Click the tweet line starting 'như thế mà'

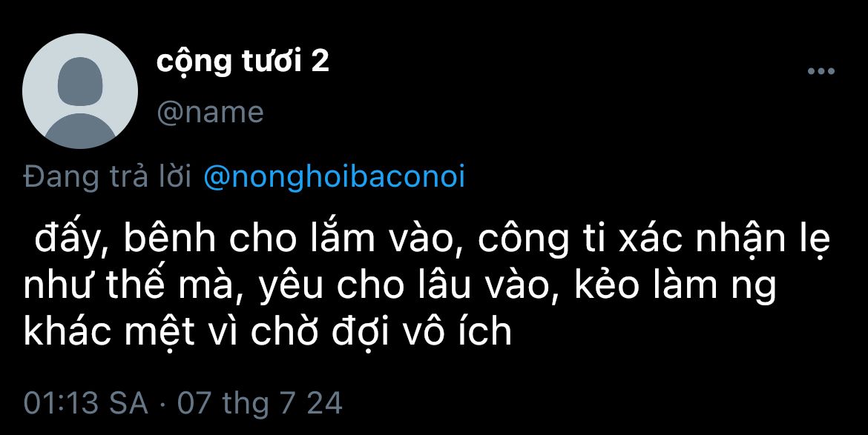[400, 287]
